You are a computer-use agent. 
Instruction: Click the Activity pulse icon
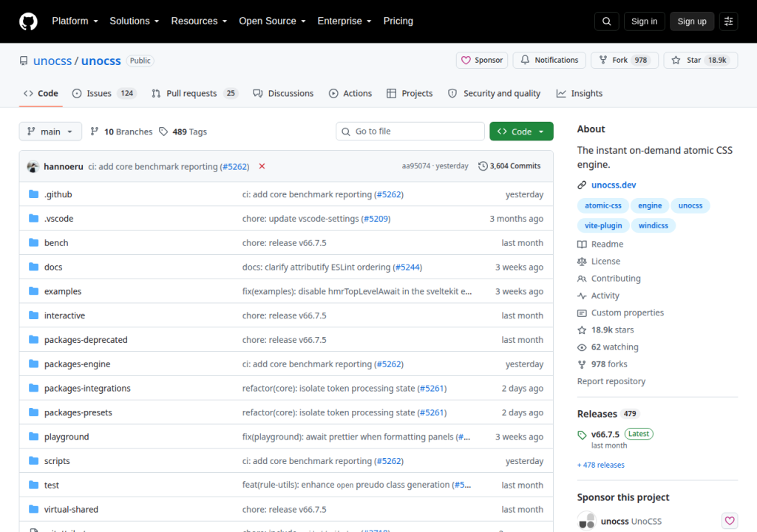pos(582,296)
